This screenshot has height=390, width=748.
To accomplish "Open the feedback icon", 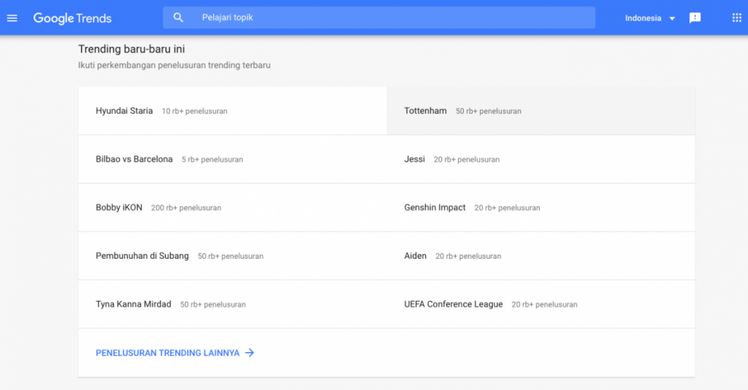I will (x=695, y=18).
